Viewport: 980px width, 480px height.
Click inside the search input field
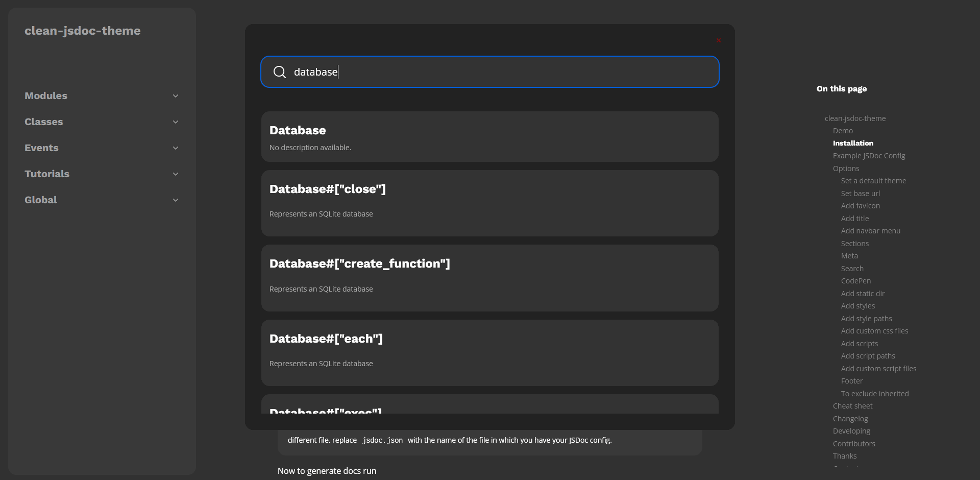click(489, 72)
